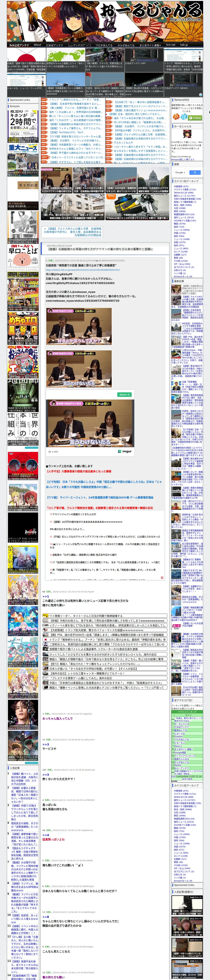Open related card 【悲報】日本共産党「基礎控除引き上げ」
210x980 pixels.
coord(121,180)
